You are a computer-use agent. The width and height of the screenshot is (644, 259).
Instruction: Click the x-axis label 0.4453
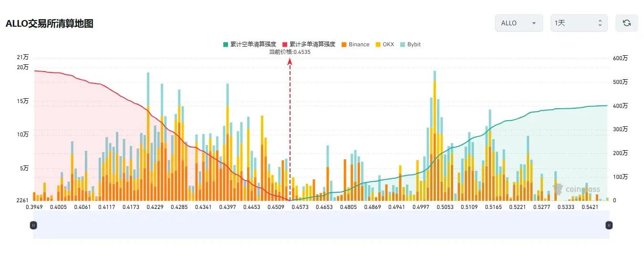click(x=252, y=207)
